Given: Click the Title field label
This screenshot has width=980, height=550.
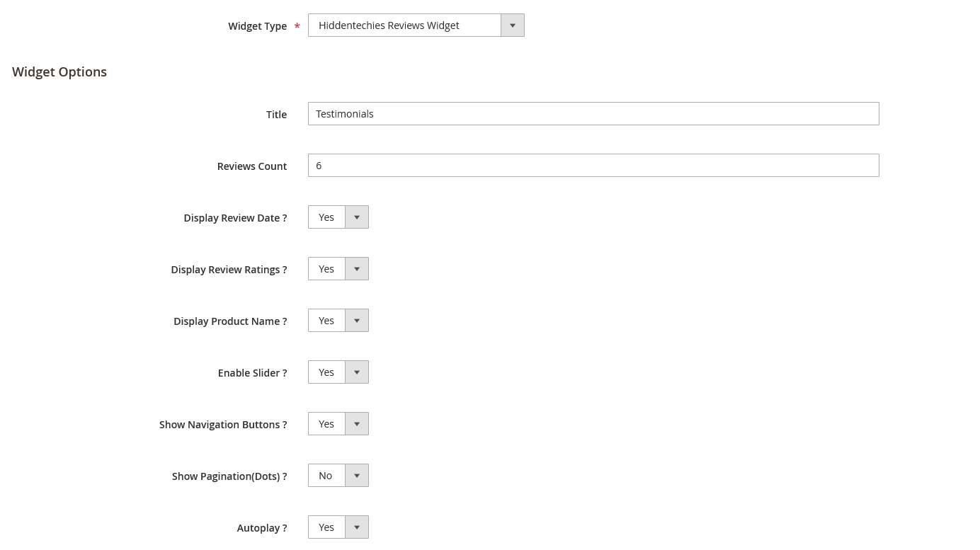Looking at the screenshot, I should point(276,115).
